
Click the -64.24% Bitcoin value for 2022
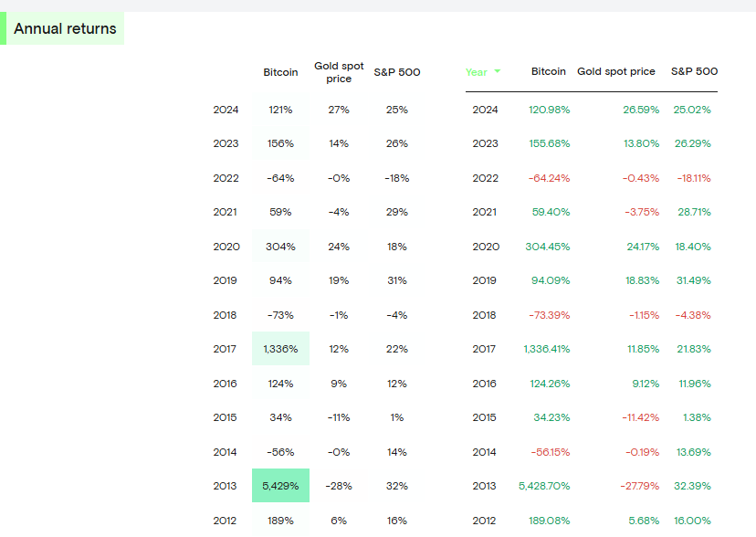coord(549,178)
